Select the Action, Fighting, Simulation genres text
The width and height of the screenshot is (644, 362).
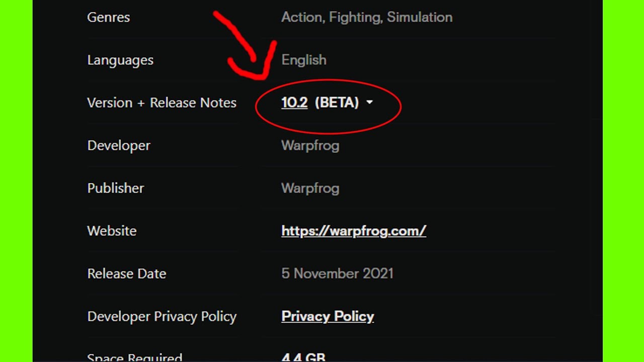click(x=367, y=17)
